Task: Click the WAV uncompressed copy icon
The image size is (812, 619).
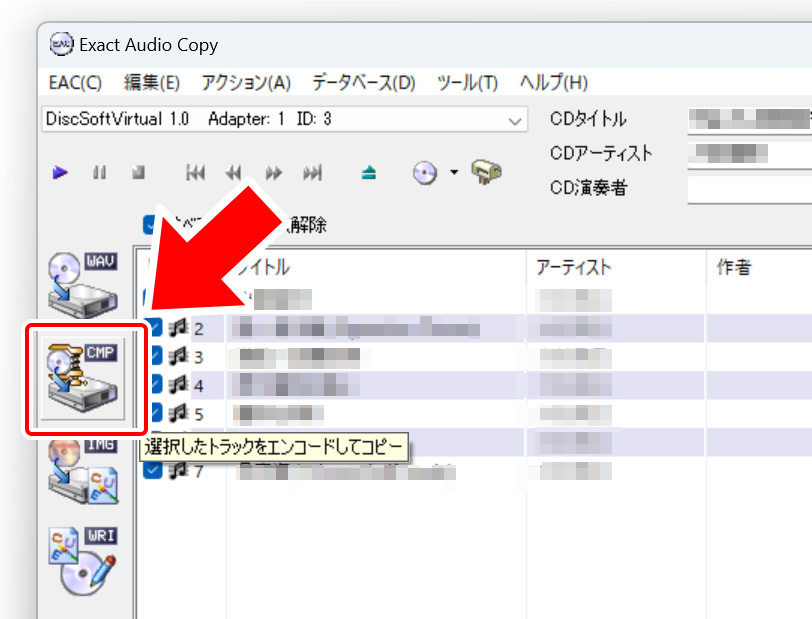Action: pos(83,285)
